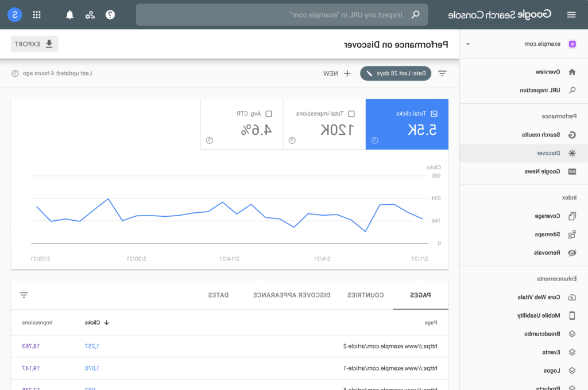The width and height of the screenshot is (588, 390).
Task: Add a new filter with + NEW
Action: tap(337, 73)
